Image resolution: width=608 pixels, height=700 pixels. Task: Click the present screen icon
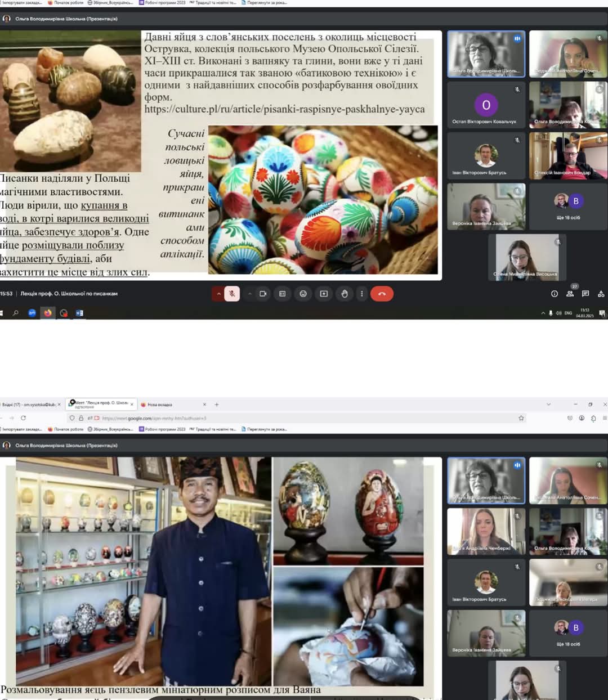click(x=324, y=294)
